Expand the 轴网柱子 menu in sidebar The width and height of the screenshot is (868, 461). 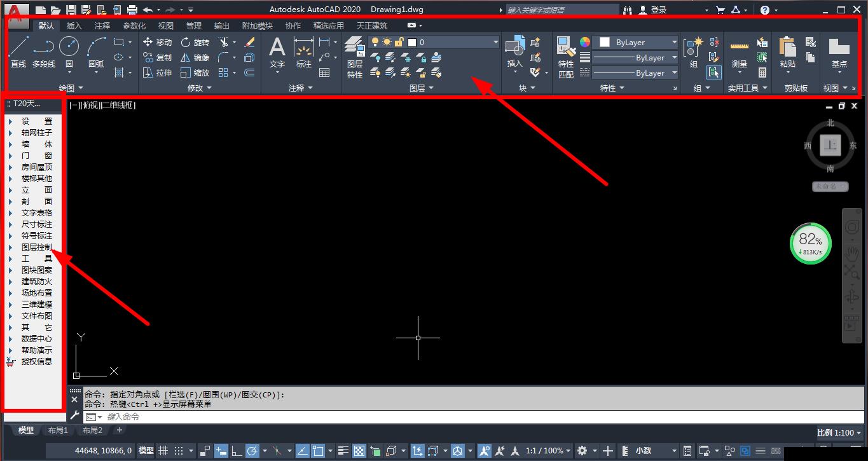36,133
